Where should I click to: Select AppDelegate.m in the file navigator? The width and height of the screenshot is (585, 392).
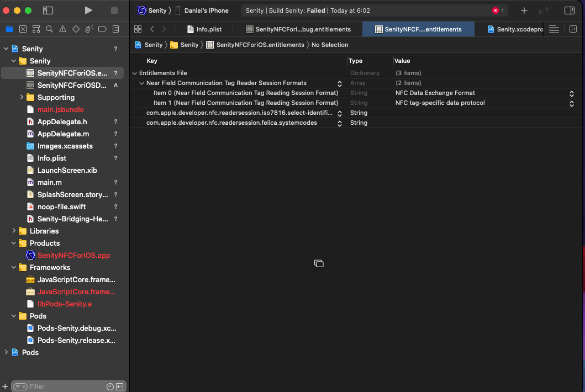pos(63,134)
